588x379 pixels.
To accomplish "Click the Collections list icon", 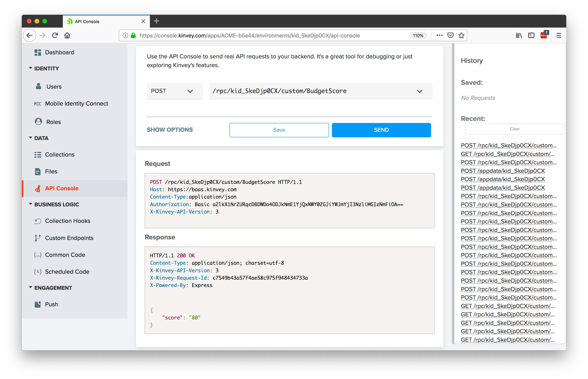I will (38, 155).
